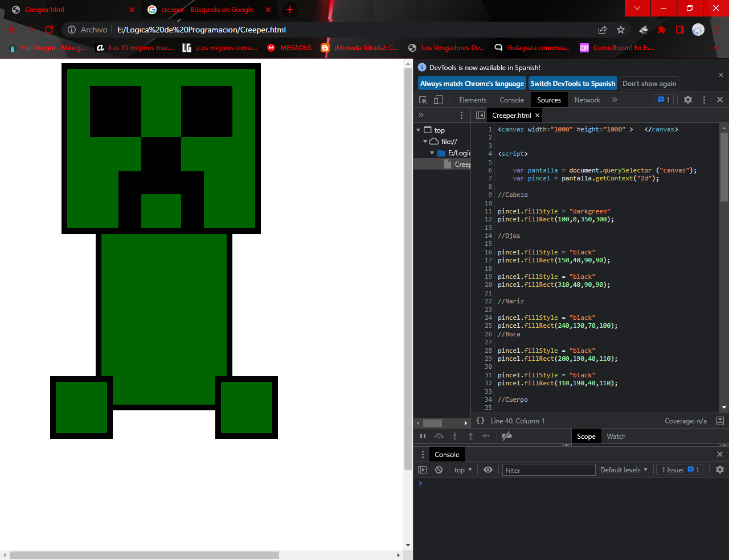This screenshot has height=560, width=729.
Task: Close the DevTools panel
Action: pyautogui.click(x=720, y=100)
